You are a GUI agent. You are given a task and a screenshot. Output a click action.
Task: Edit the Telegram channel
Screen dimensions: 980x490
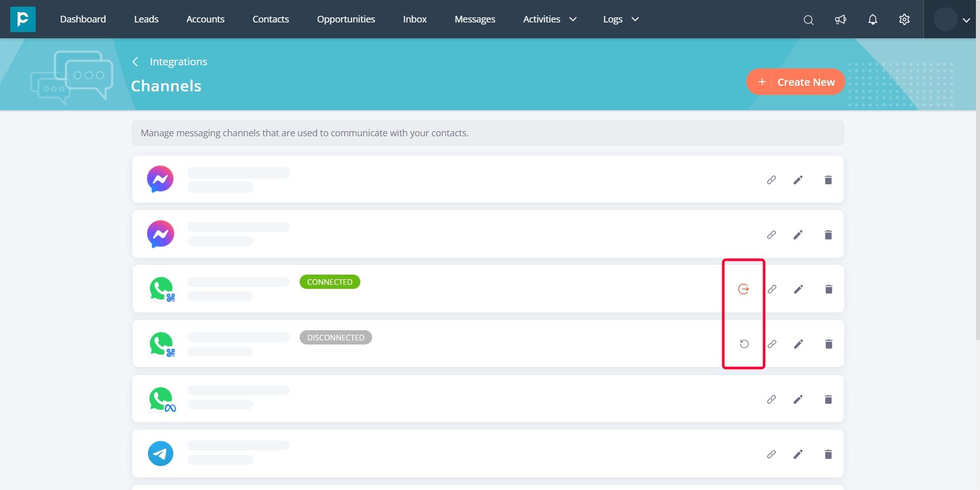point(798,453)
